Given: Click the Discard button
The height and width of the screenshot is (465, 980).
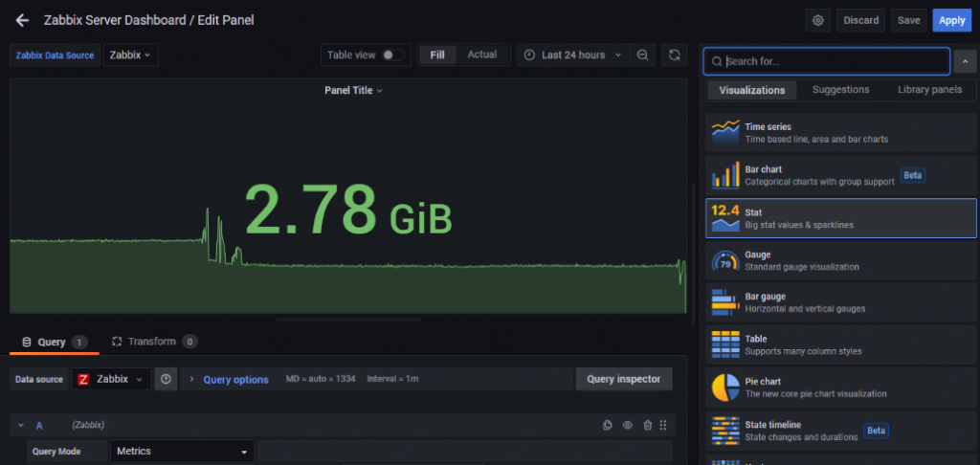Looking at the screenshot, I should point(860,20).
